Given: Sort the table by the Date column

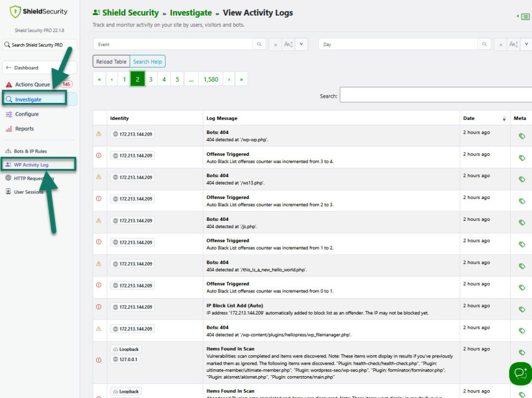Looking at the screenshot, I should pos(485,118).
